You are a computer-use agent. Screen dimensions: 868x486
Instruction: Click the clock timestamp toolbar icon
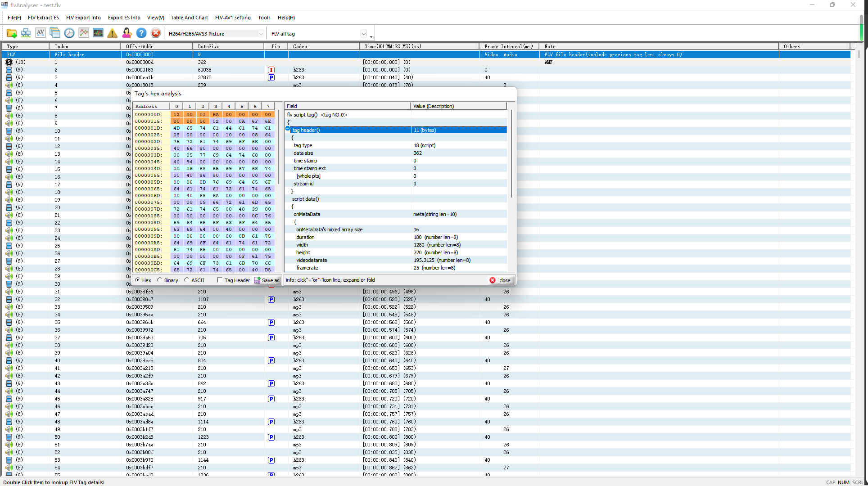pyautogui.click(x=69, y=33)
